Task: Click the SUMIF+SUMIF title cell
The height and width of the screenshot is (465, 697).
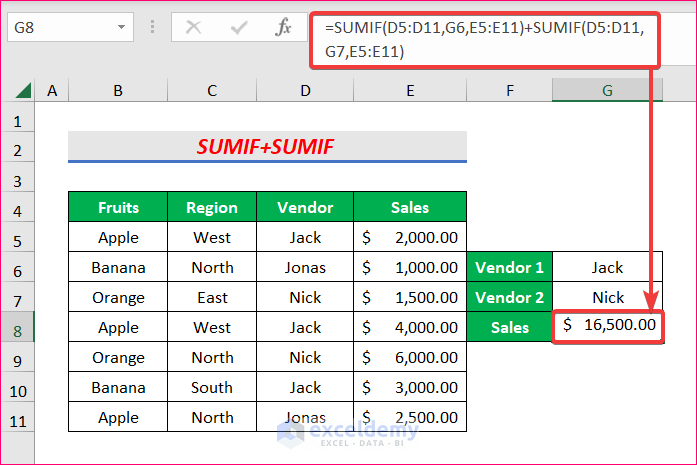Action: (267, 146)
